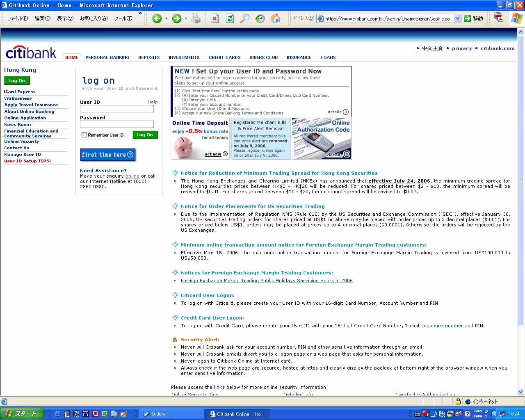The width and height of the screenshot is (525, 420).
Task: Open Online Security sidebar link
Action: click(x=22, y=142)
